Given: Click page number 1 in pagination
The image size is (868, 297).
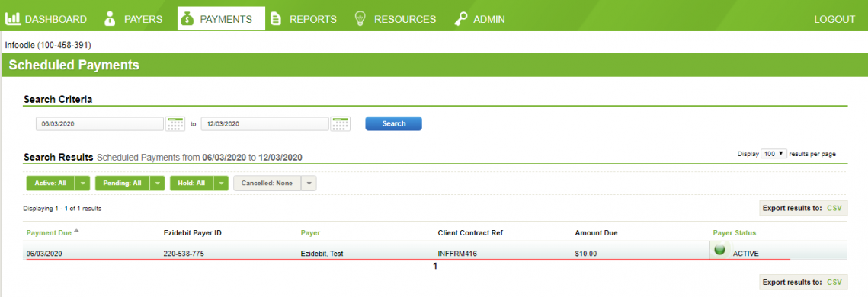Looking at the screenshot, I should pyautogui.click(x=435, y=266).
